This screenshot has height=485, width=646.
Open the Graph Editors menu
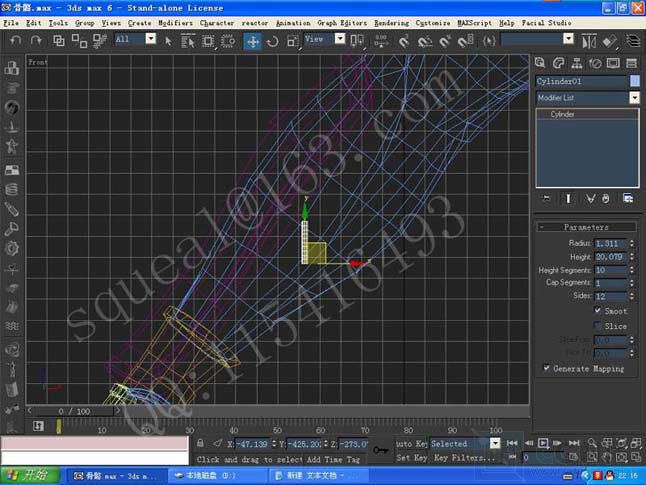click(x=342, y=23)
